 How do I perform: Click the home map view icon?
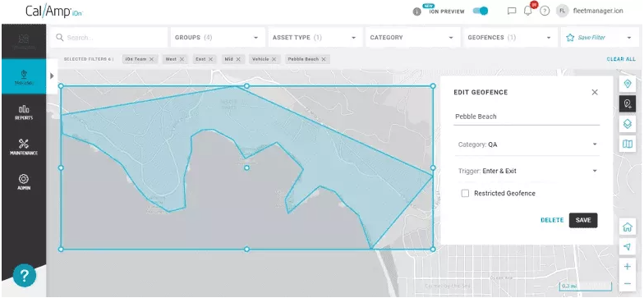[x=628, y=227]
